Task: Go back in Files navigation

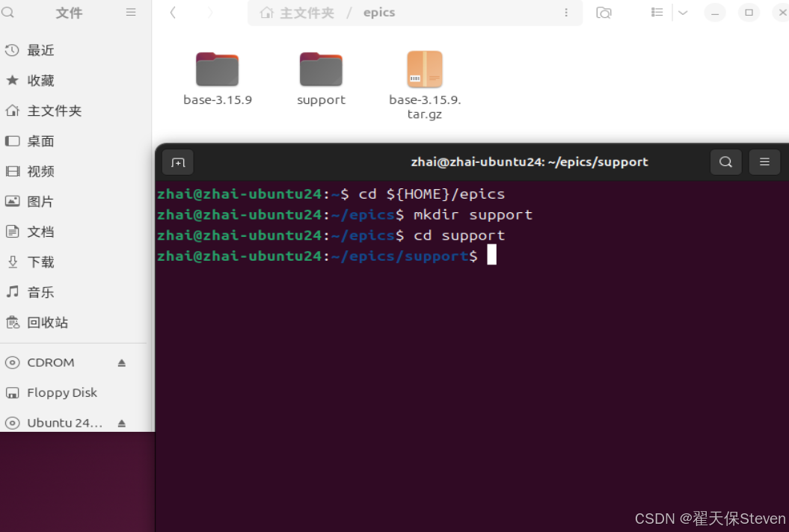Action: (173, 13)
